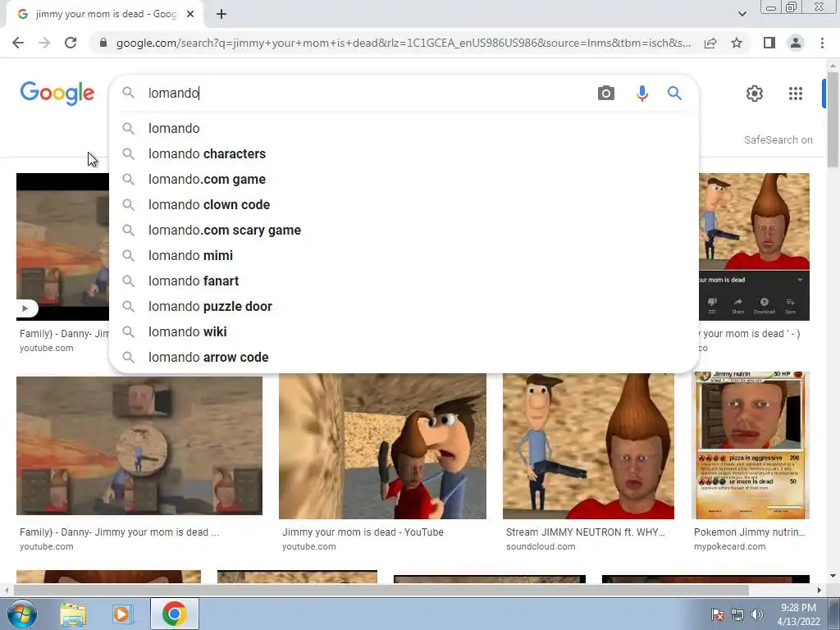The height and width of the screenshot is (630, 840).
Task: Select 'lomando.com scary game' suggestion
Action: pos(404,231)
